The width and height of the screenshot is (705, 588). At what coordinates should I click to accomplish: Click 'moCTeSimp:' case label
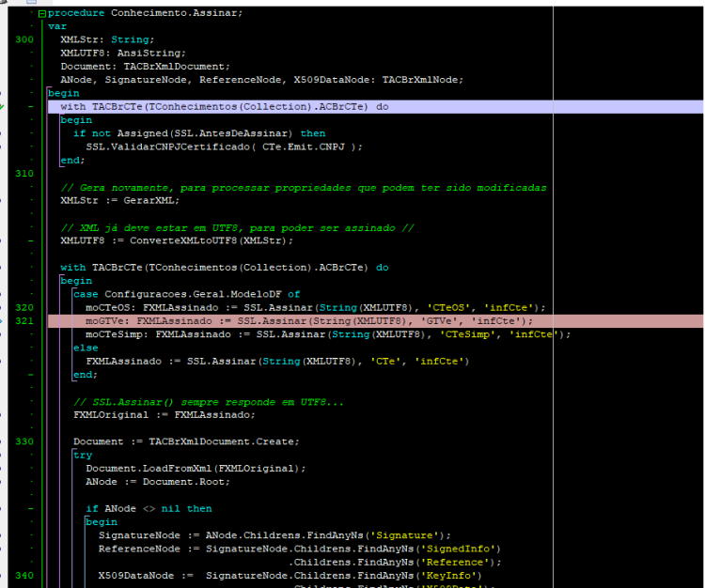coord(117,334)
